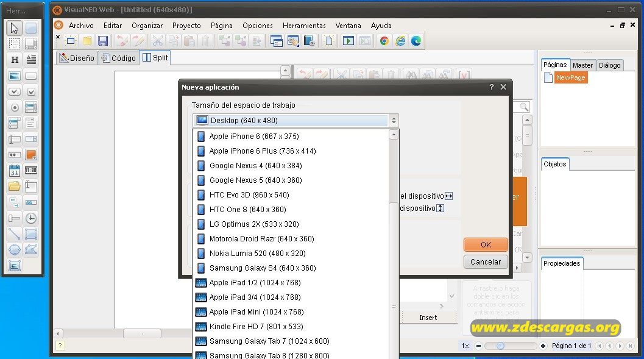Screen dimensions: 644x359
Task: Confirm the dialog with OK
Action: point(486,245)
